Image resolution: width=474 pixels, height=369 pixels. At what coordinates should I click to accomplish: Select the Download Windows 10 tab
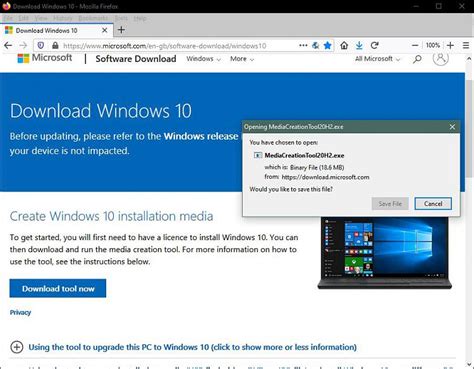coord(57,30)
